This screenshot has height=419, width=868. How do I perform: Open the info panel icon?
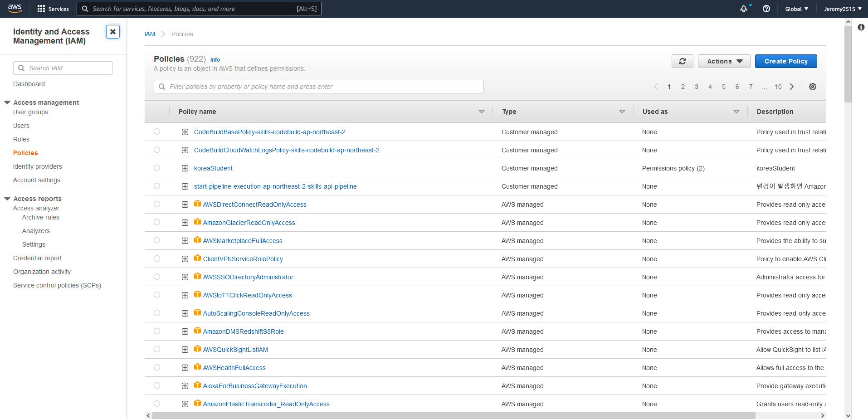861,27
